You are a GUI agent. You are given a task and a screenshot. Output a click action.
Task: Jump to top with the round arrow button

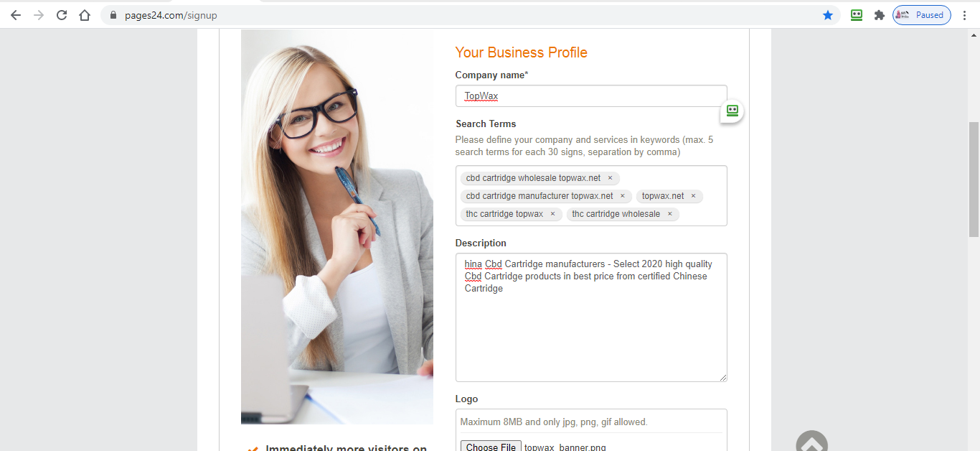click(811, 442)
